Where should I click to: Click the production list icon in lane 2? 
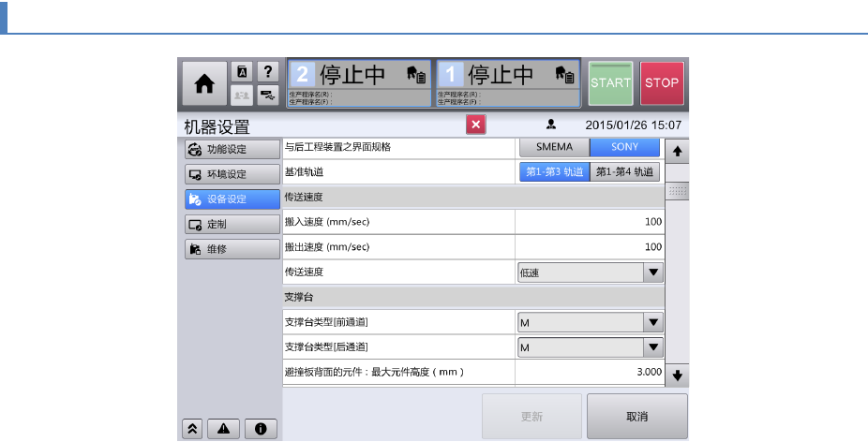click(416, 74)
